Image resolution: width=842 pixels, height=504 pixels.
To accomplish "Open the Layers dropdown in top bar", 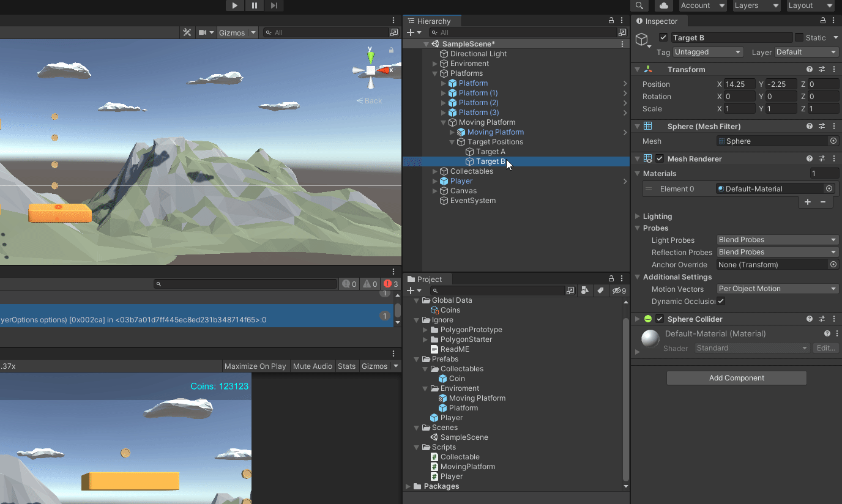I will (x=756, y=6).
